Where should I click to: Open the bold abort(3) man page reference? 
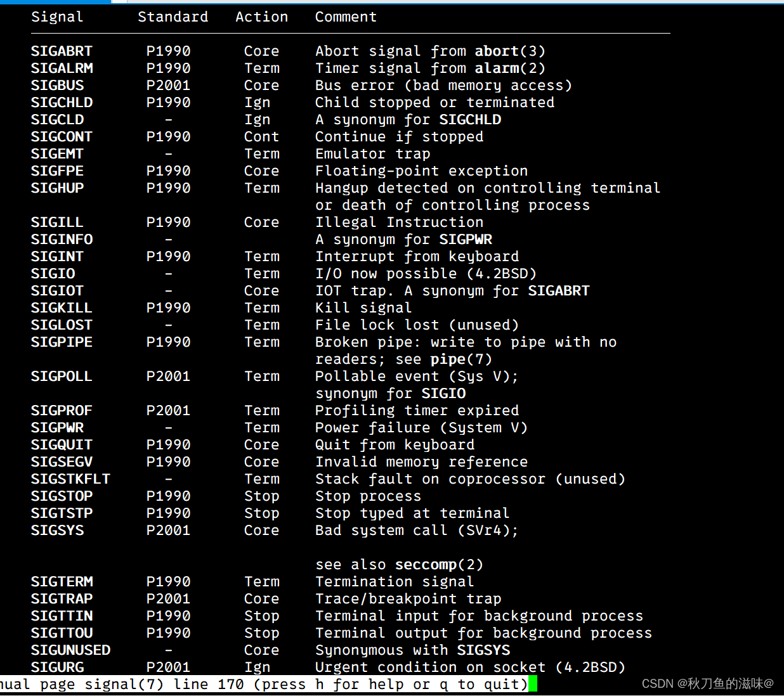tap(509, 51)
